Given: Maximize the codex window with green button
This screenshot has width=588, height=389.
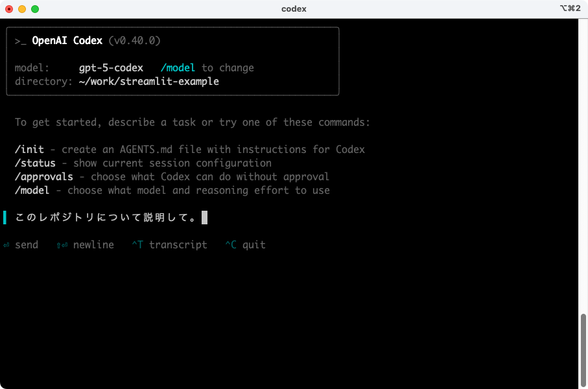Looking at the screenshot, I should [x=35, y=9].
